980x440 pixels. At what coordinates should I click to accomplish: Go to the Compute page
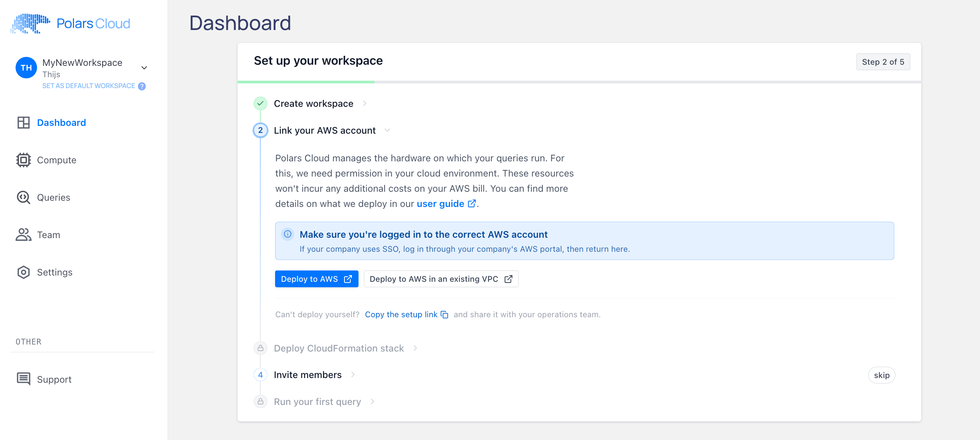(57, 160)
